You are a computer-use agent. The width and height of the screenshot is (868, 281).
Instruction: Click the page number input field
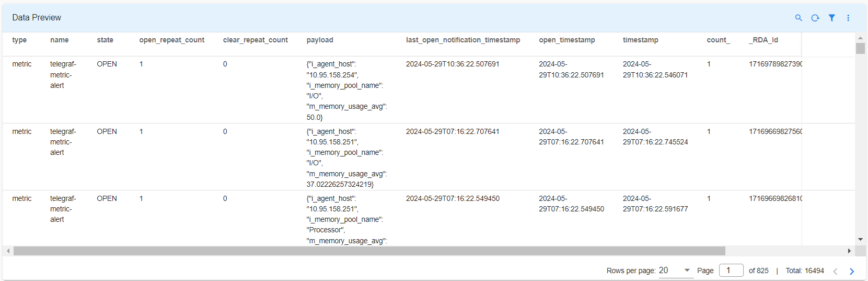coord(731,271)
